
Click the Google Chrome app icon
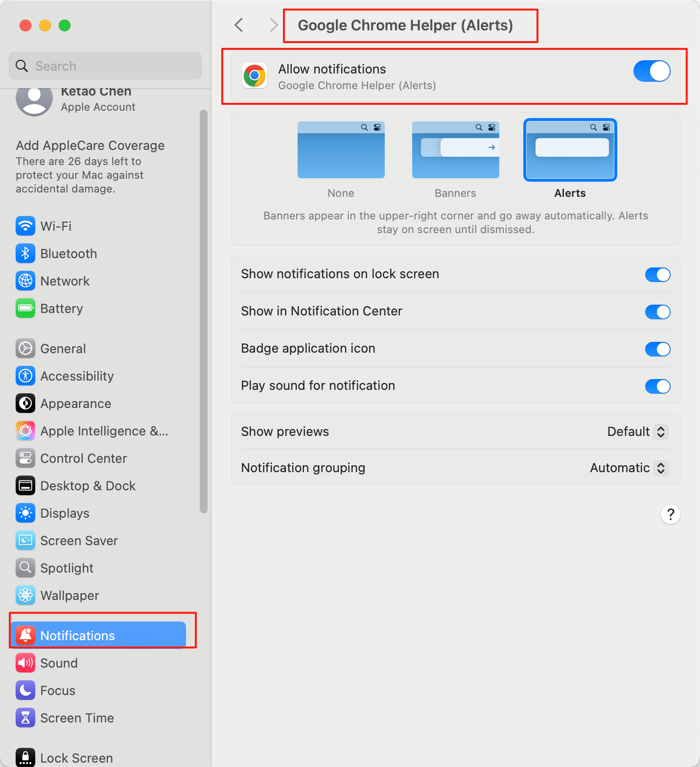[x=255, y=75]
